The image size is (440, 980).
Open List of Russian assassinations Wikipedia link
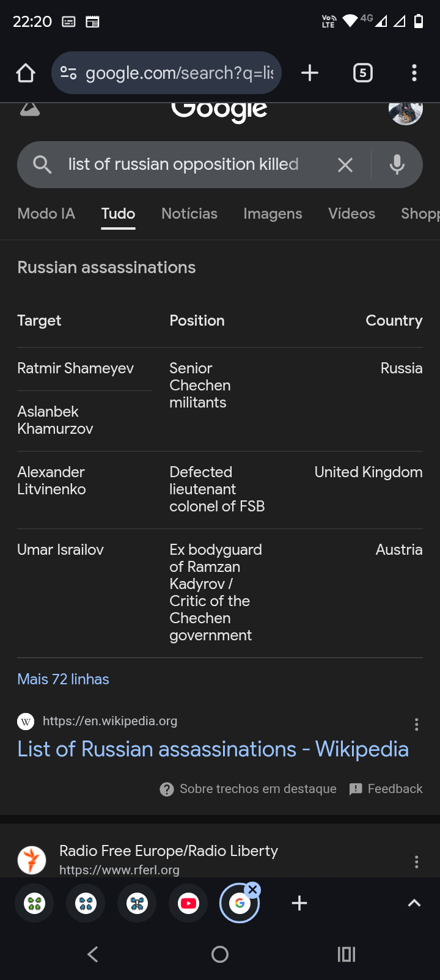pos(213,749)
